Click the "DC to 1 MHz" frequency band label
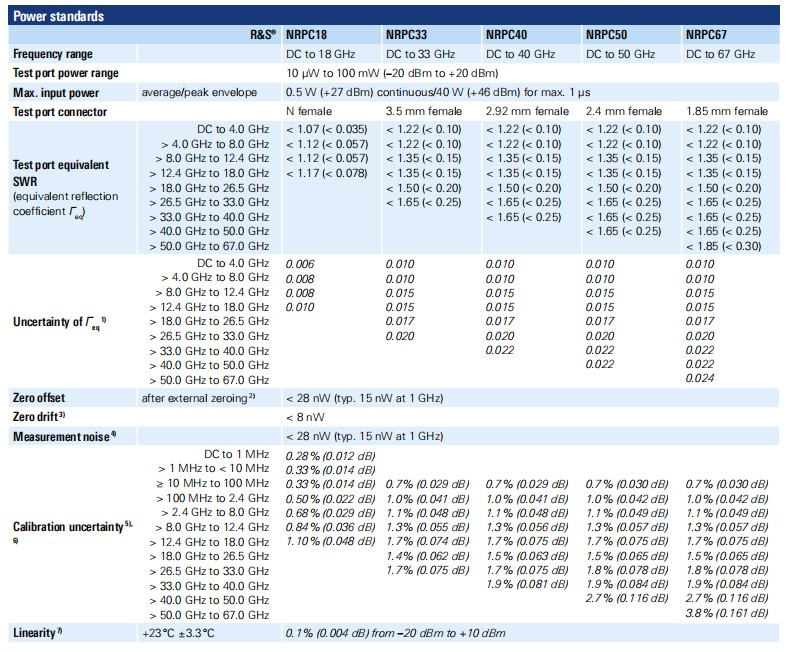The height and width of the screenshot is (652, 789). click(236, 454)
